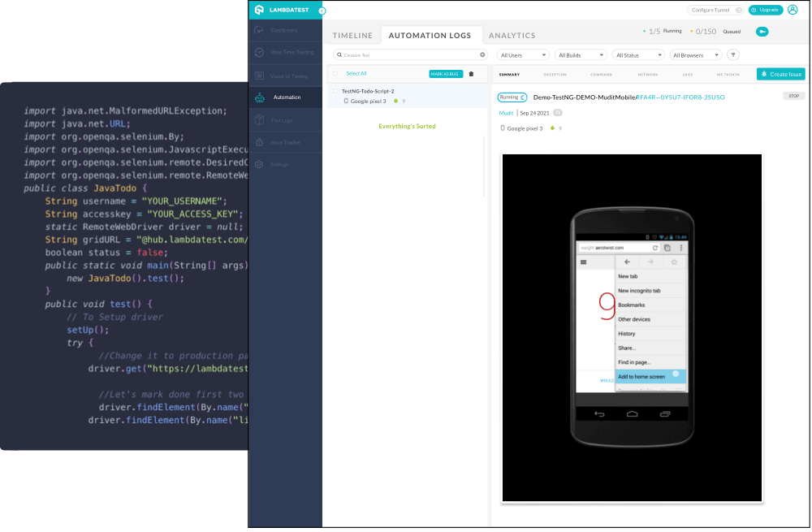Screen dimensions: 812x532
Task: Open the Issue Tracker bug icon
Action: [260, 142]
